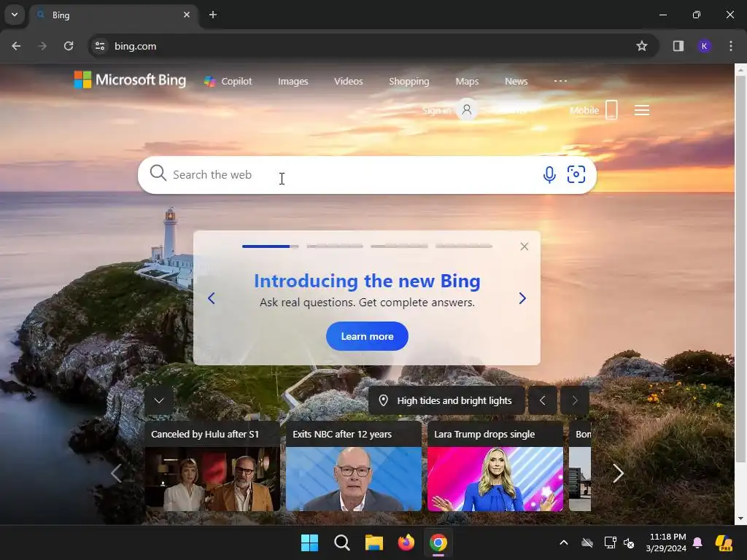Viewport: 747px width, 560px height.
Task: Jump to first promo slide indicator
Action: (x=270, y=246)
